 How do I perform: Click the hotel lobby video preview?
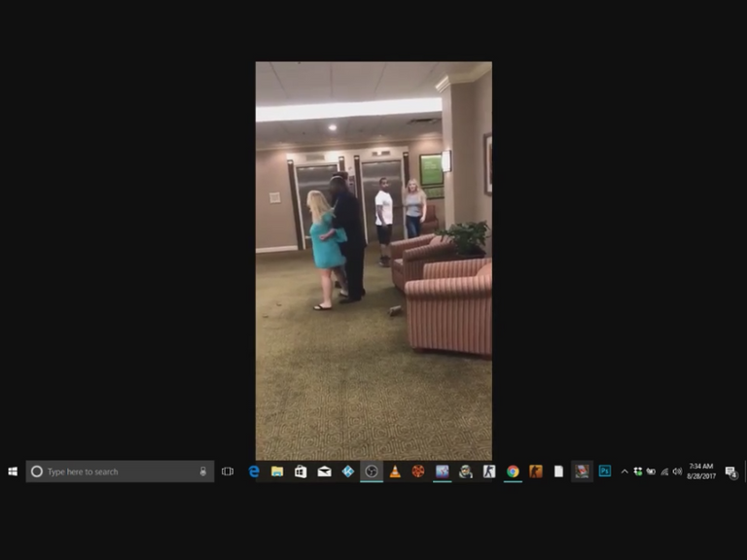[x=373, y=261]
